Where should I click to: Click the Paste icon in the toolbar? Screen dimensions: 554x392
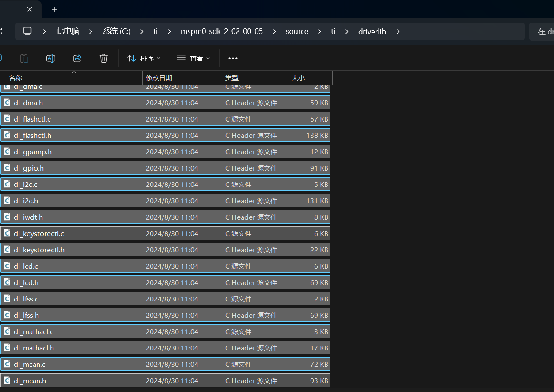[24, 58]
